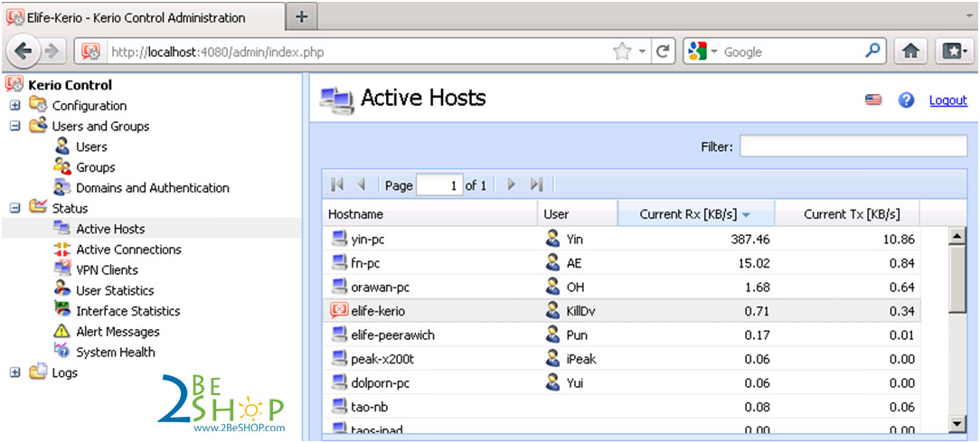
Task: Open the Logs tree item
Action: (x=65, y=372)
